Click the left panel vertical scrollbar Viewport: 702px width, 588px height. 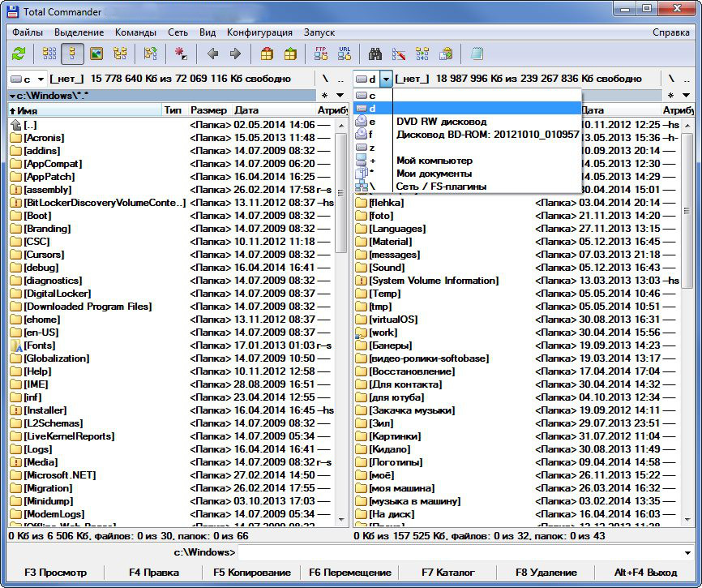point(341,324)
